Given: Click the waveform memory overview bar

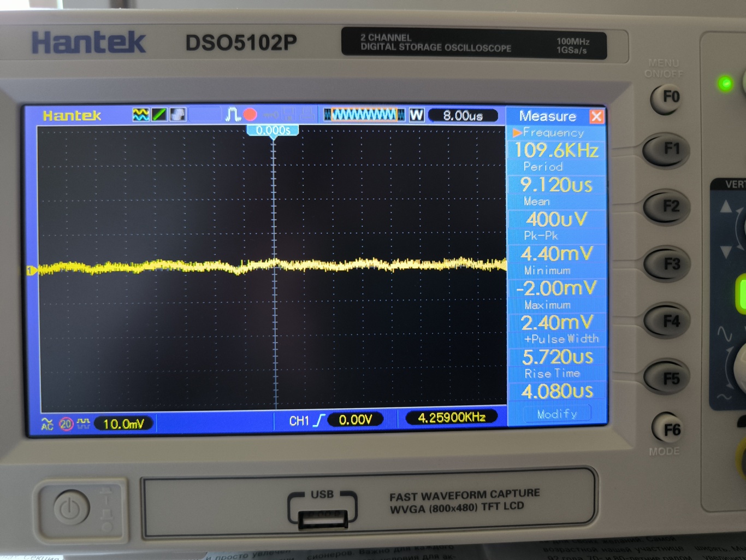Looking at the screenshot, I should click(x=364, y=115).
